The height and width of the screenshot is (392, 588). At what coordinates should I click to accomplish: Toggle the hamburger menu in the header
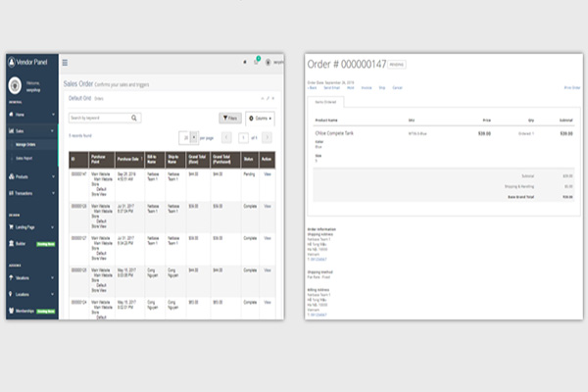pyautogui.click(x=66, y=63)
